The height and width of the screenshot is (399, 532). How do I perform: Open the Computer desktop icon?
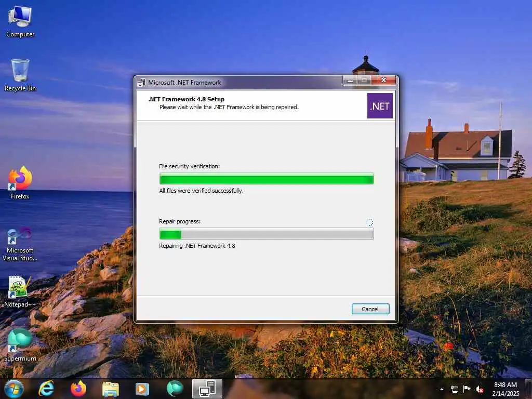(x=20, y=22)
